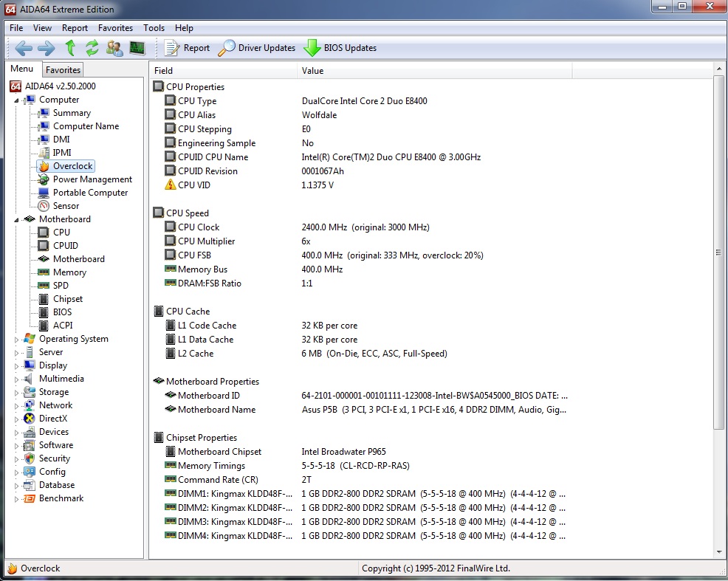
Task: Click the green Refresh arrows icon
Action: point(92,48)
